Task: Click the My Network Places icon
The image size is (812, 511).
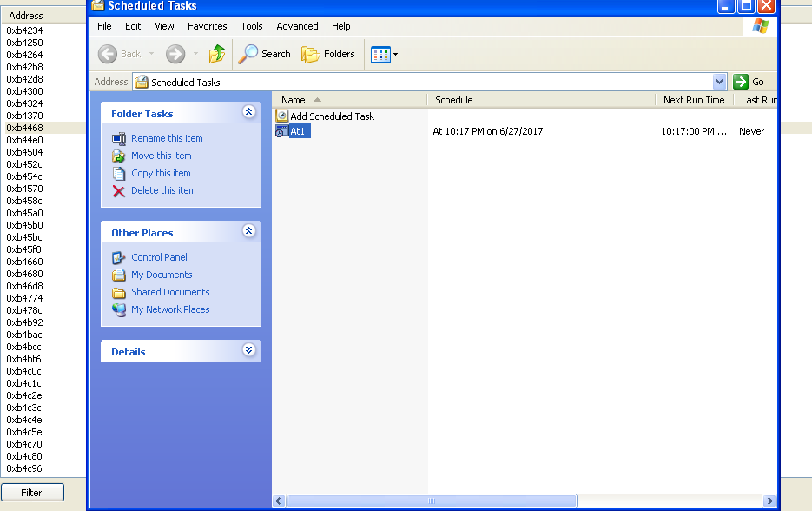Action: point(119,310)
